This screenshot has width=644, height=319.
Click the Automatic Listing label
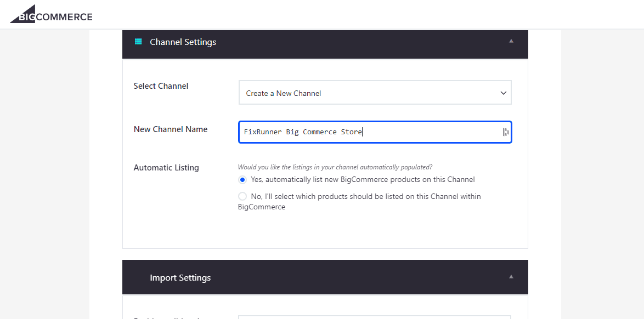point(166,168)
